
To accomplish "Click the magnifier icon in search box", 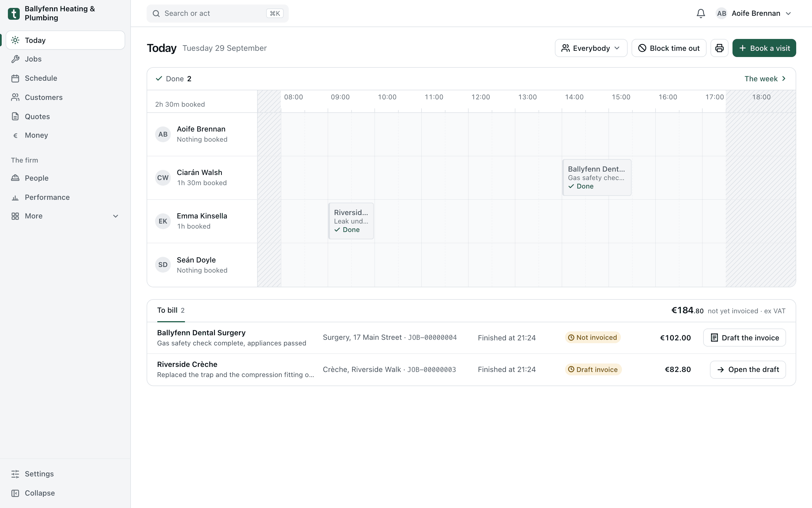I will tap(156, 14).
